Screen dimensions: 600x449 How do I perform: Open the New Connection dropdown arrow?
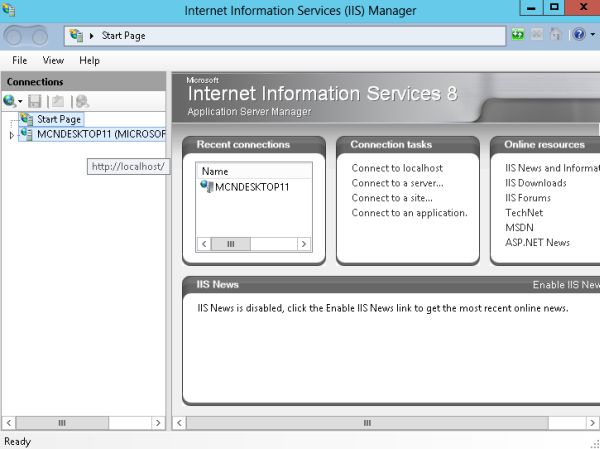pyautogui.click(x=20, y=101)
